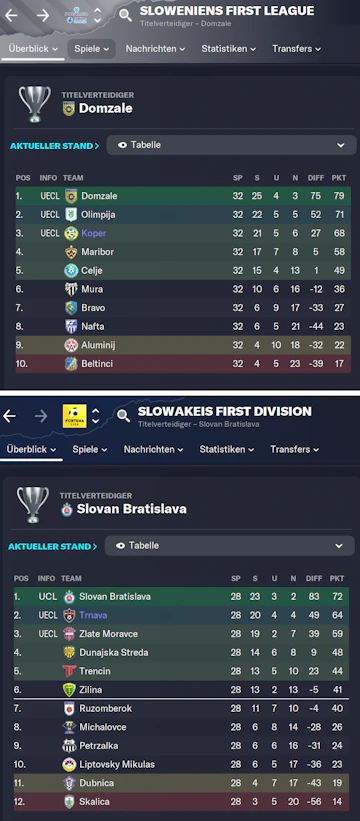This screenshot has width=360, height=821.
Task: Click the forward arrow in Slovenian league header
Action: 43,15
